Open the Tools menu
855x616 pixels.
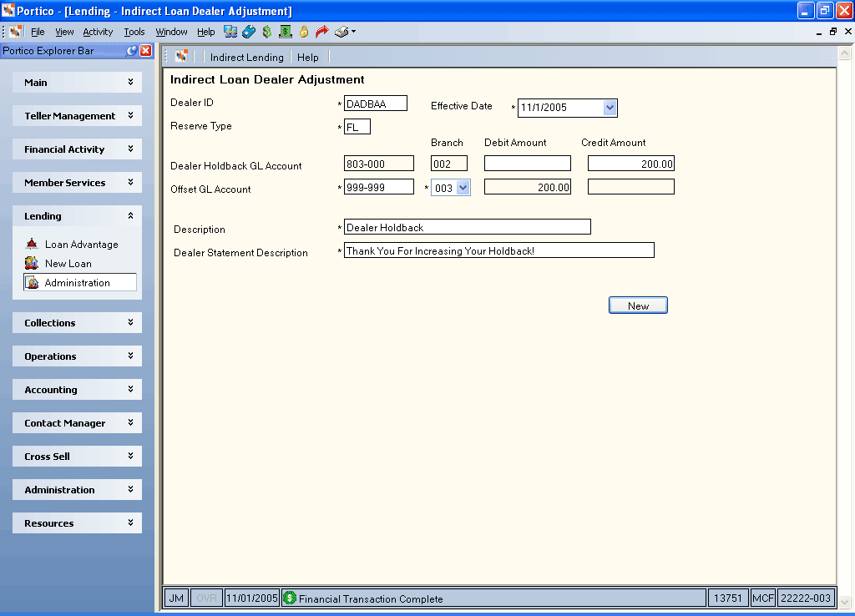tap(134, 32)
